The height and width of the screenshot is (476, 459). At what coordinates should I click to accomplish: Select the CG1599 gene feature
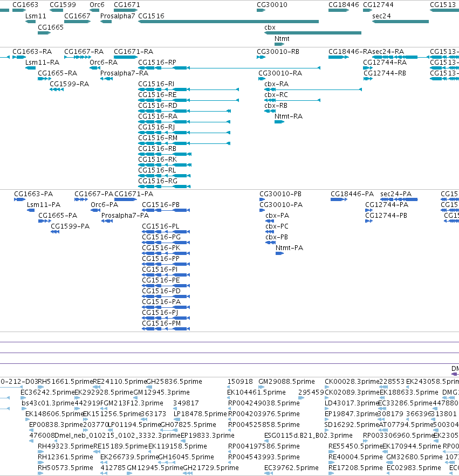tap(56, 10)
